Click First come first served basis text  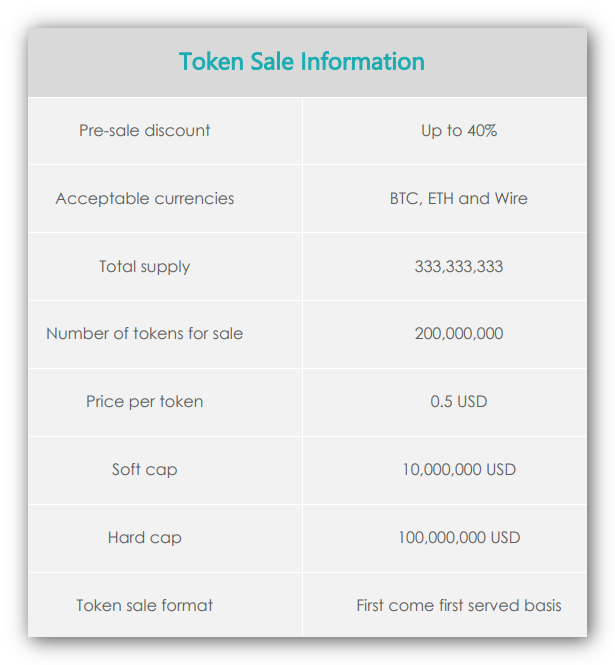458,605
